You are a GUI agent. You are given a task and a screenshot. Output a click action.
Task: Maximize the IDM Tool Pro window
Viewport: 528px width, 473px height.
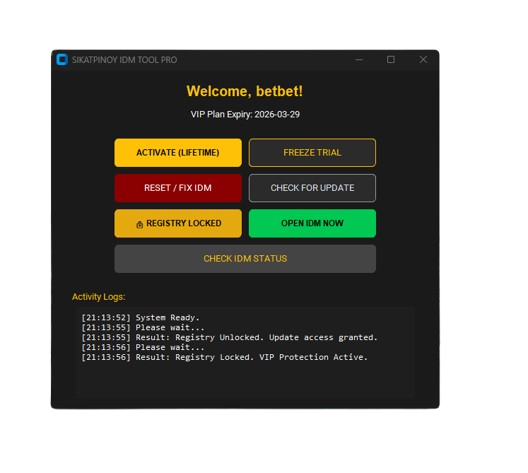pyautogui.click(x=391, y=60)
